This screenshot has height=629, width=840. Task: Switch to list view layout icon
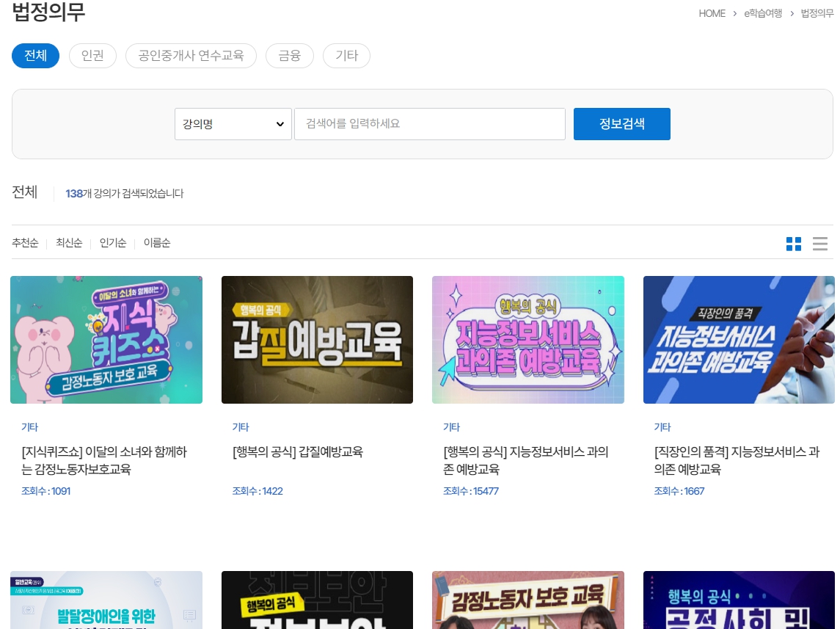coord(819,244)
